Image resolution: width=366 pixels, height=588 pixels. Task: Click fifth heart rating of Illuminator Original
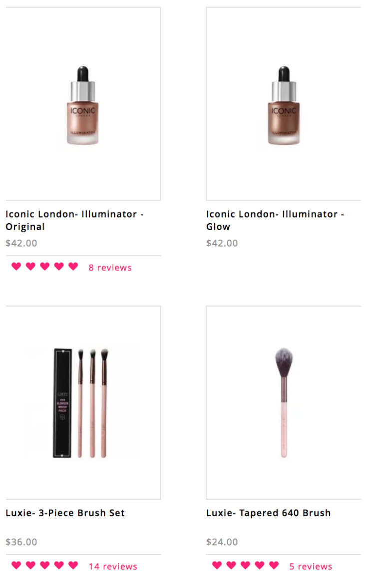[73, 266]
